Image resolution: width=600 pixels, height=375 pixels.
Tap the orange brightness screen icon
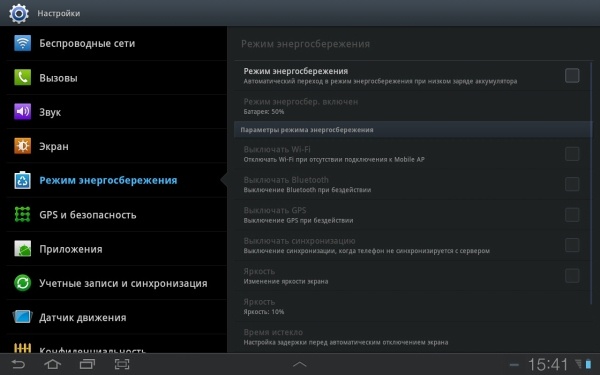pyautogui.click(x=23, y=146)
